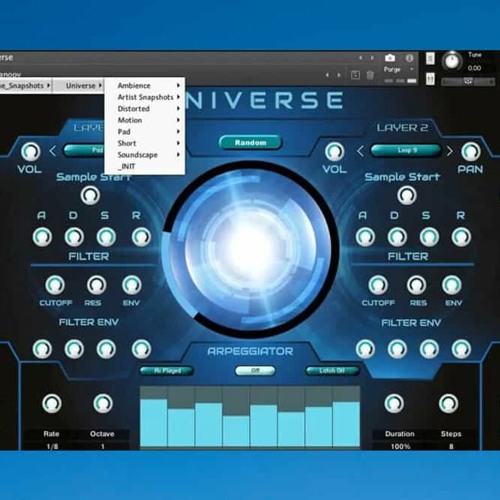
Task: Save snapshot with the floppy disk icon
Action: [355, 75]
